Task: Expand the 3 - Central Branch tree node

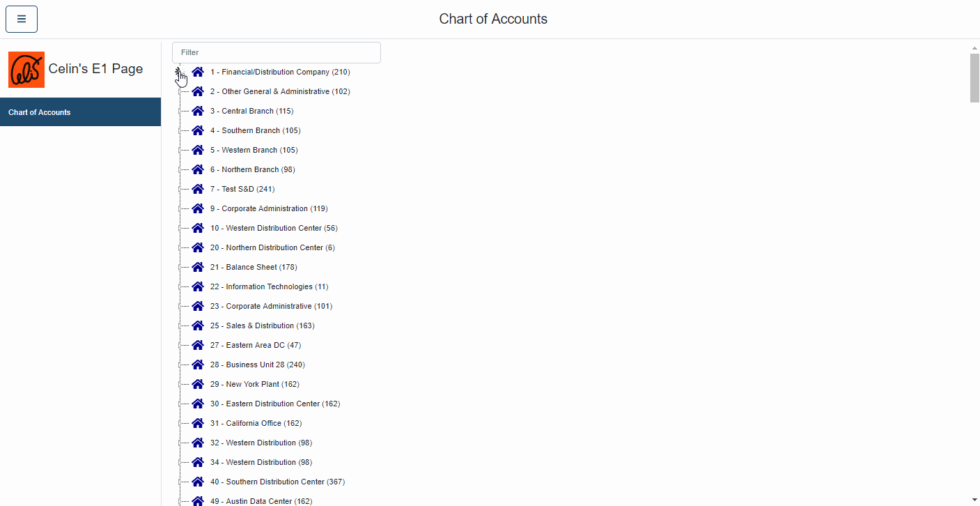Action: point(180,111)
